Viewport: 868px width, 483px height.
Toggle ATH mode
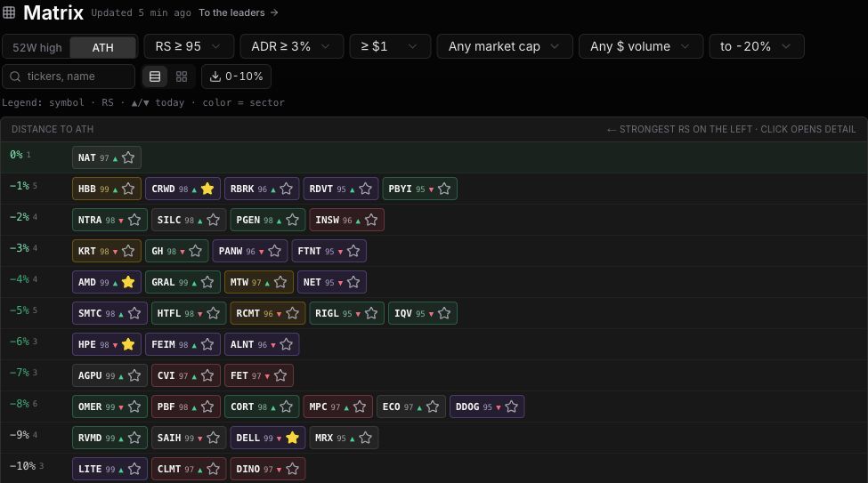pyautogui.click(x=103, y=47)
